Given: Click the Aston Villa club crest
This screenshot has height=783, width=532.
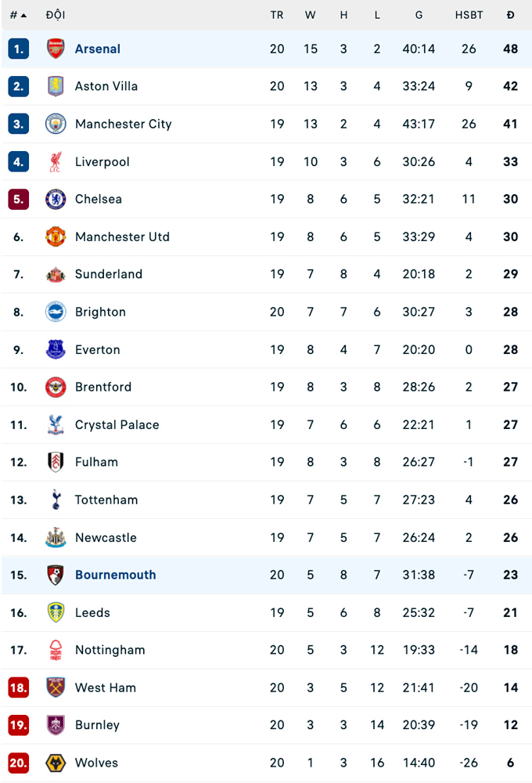Looking at the screenshot, I should click(x=56, y=86).
